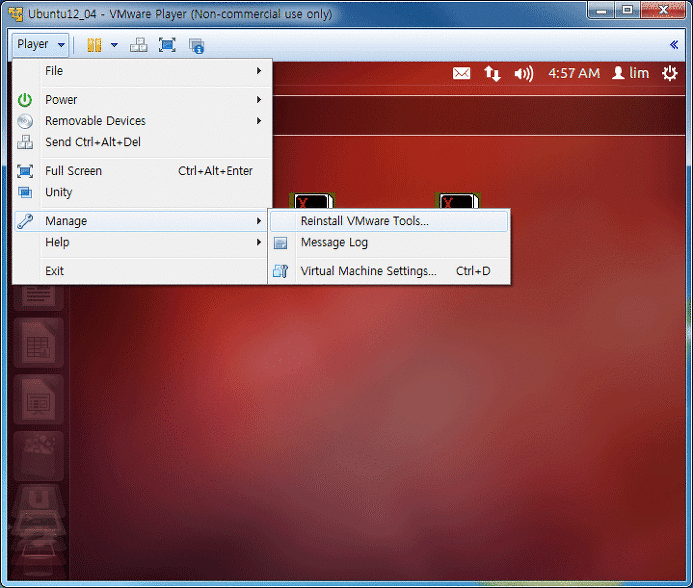Expand the Removable Devices submenu arrow
Screen dimensions: 693x588
pos(259,121)
